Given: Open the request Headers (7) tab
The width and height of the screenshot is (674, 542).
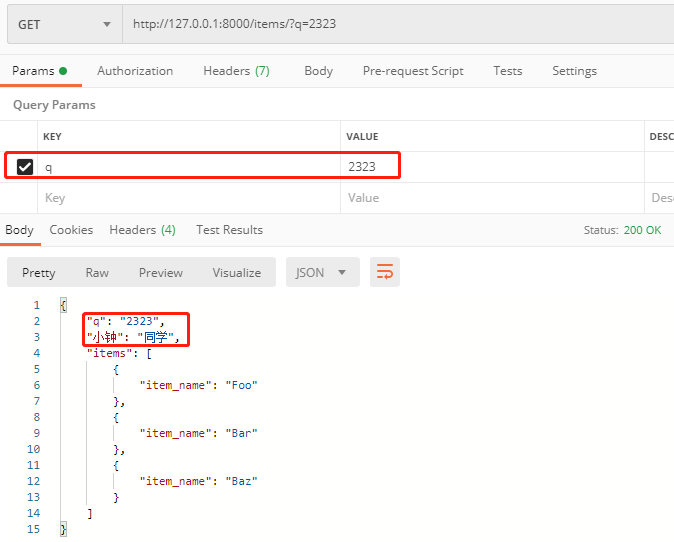Looking at the screenshot, I should pos(236,71).
